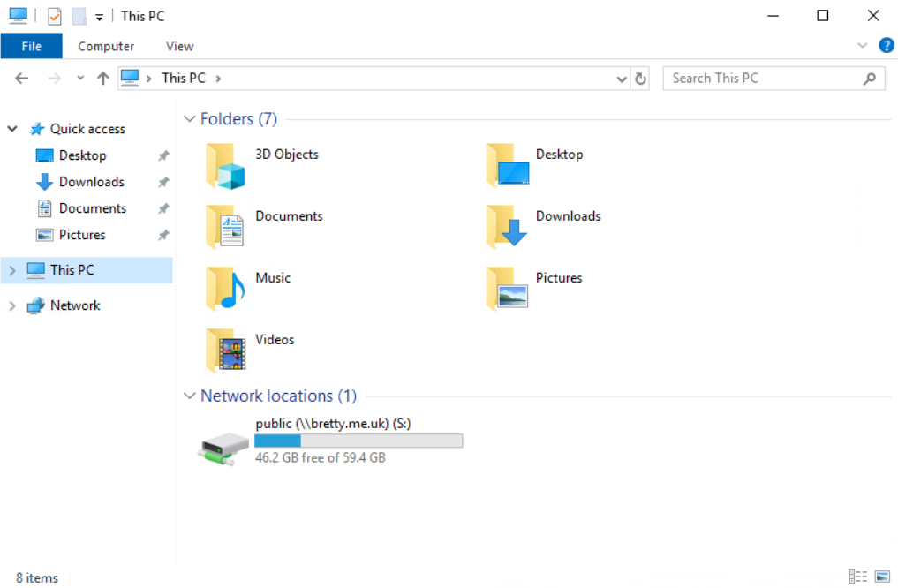Open the Videos folder icon
The image size is (898, 588).
224,351
